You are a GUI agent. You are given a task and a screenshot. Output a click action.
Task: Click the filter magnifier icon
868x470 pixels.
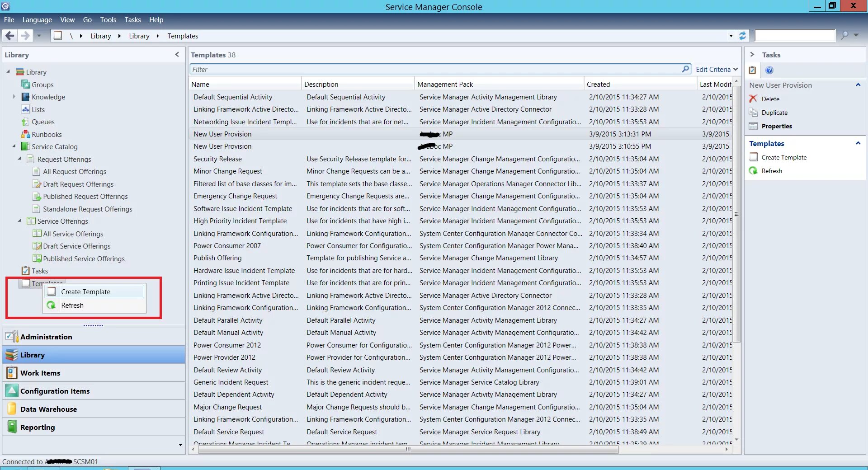(x=686, y=69)
